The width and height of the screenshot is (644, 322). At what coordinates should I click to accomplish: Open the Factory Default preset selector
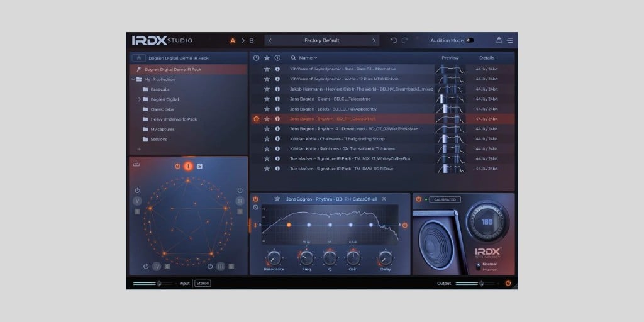tap(321, 40)
